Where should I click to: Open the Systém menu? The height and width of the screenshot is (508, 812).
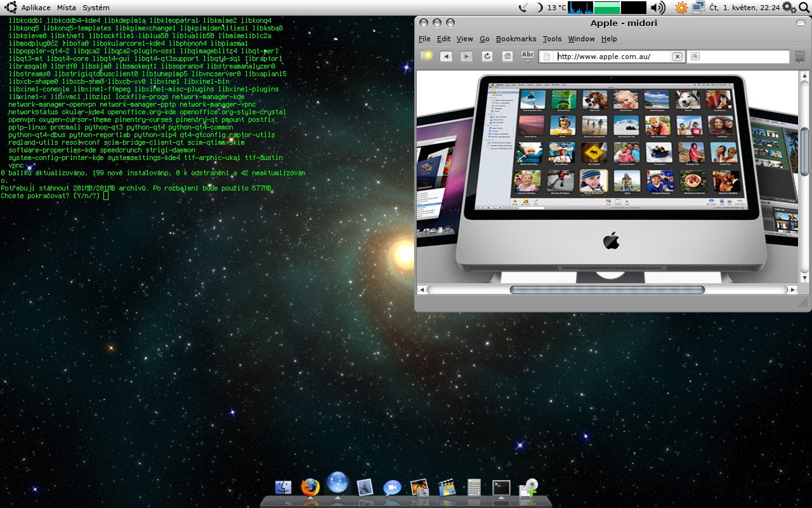pyautogui.click(x=96, y=8)
